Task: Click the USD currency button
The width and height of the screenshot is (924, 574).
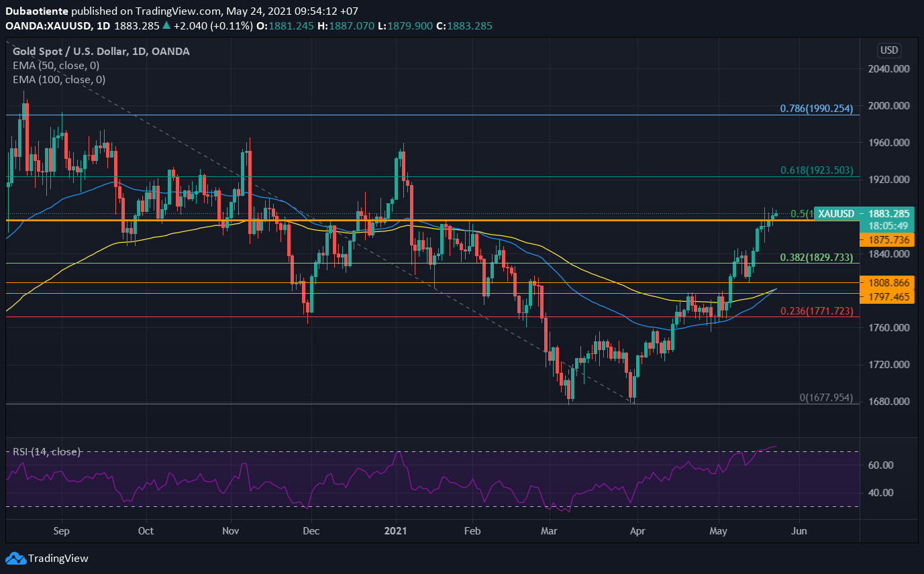Action: [x=889, y=50]
